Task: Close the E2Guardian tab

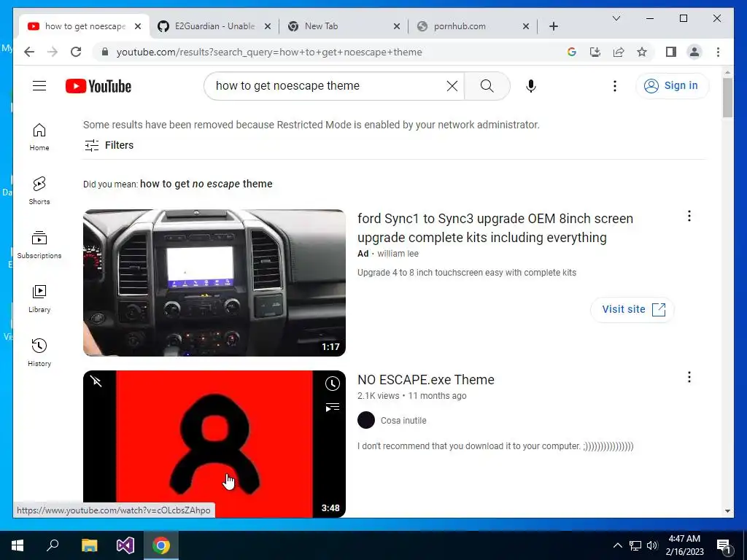Action: (268, 26)
